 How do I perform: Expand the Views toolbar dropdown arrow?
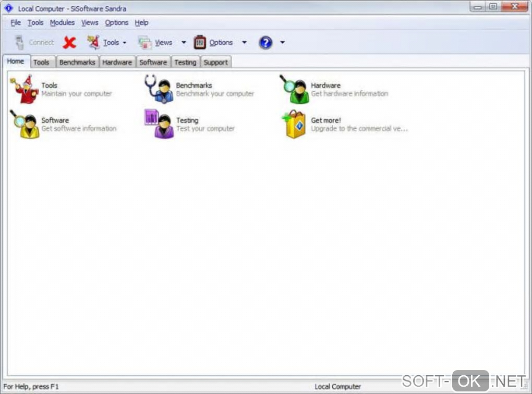[x=184, y=42]
